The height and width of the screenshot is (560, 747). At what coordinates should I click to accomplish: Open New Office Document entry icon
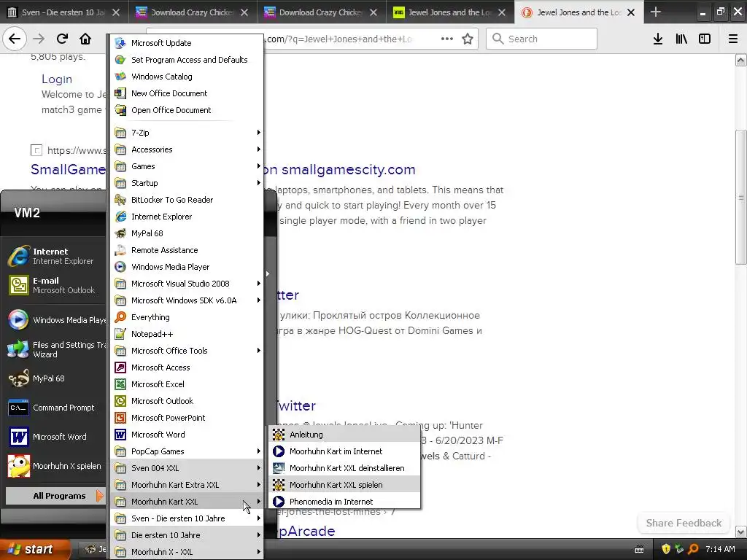[x=120, y=93]
